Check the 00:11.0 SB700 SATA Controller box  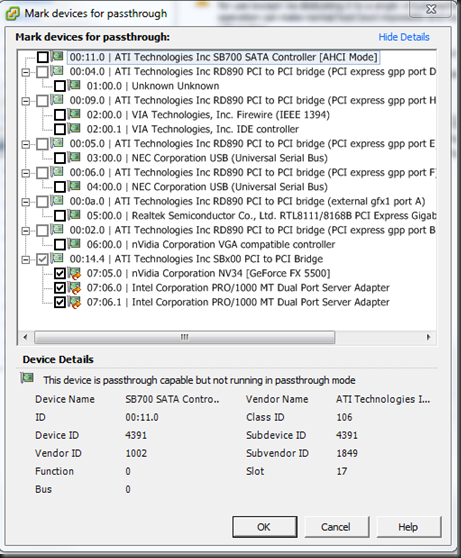pyautogui.click(x=43, y=57)
